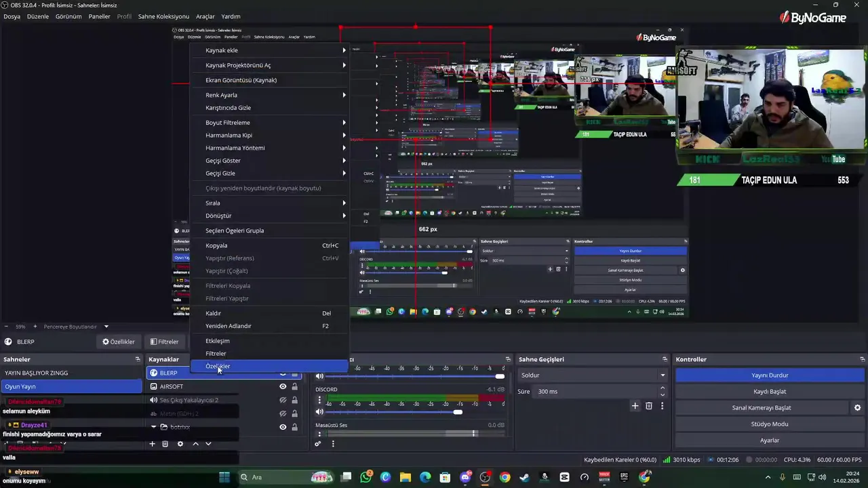Image resolution: width=868 pixels, height=488 pixels.
Task: Zoom in preview with the plus icon
Action: (35, 327)
